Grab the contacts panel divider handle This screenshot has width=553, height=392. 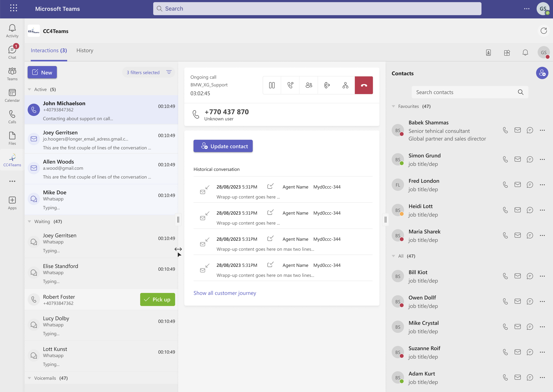(386, 220)
